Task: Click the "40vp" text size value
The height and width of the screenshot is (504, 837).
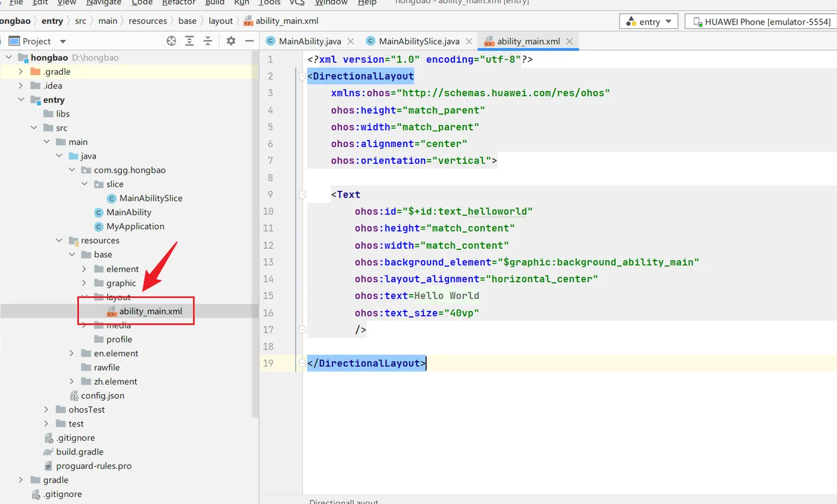Action: coord(461,313)
